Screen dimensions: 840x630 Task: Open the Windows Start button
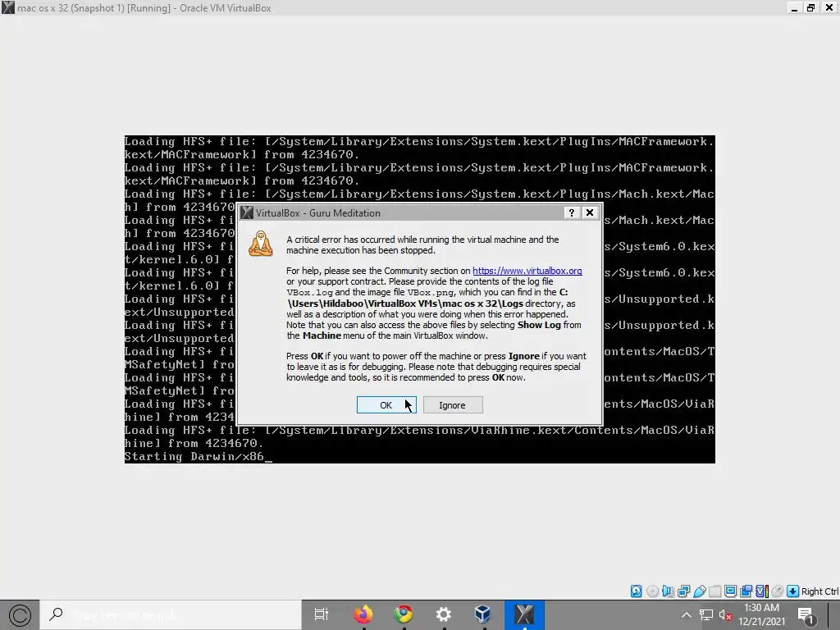(x=20, y=615)
